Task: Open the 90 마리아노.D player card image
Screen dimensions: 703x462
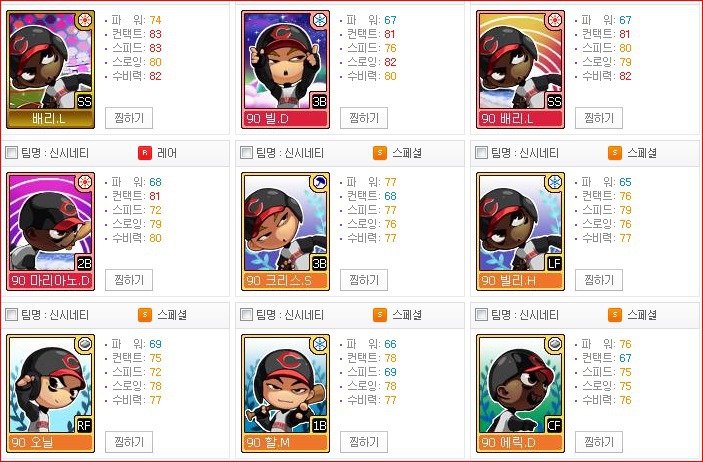Action: [x=51, y=231]
